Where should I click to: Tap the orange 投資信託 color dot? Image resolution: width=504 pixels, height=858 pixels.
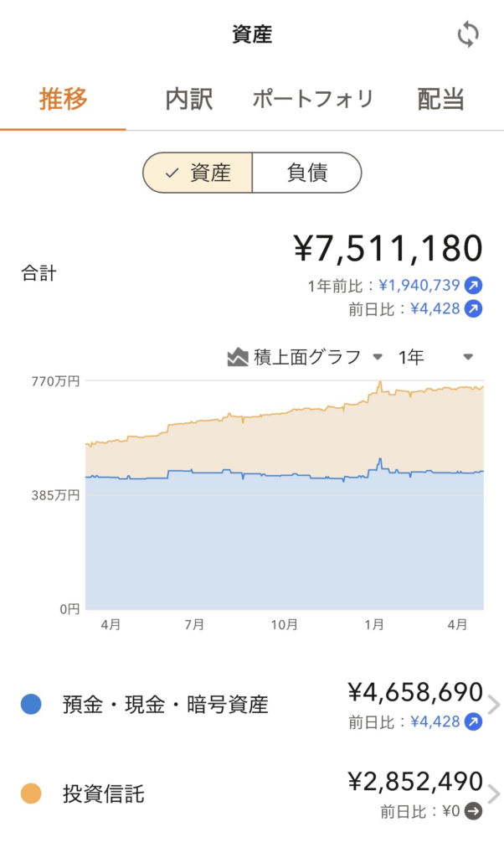[x=31, y=794]
